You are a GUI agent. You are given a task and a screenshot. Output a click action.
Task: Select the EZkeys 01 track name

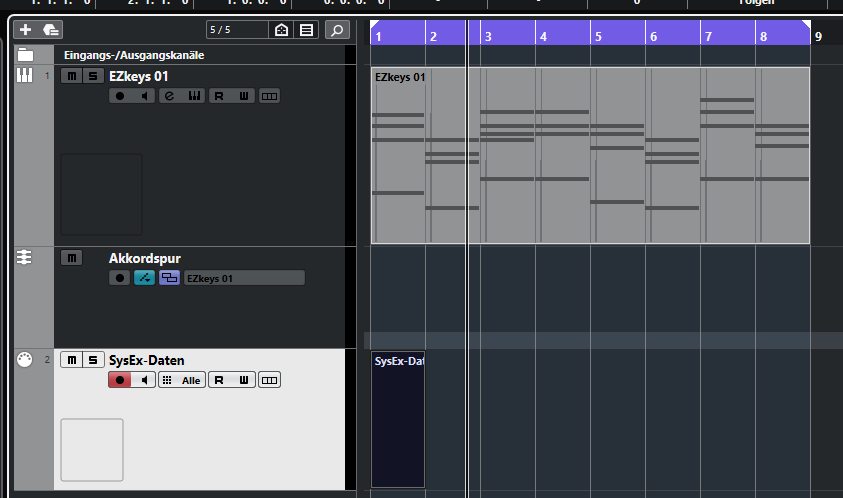(139, 76)
